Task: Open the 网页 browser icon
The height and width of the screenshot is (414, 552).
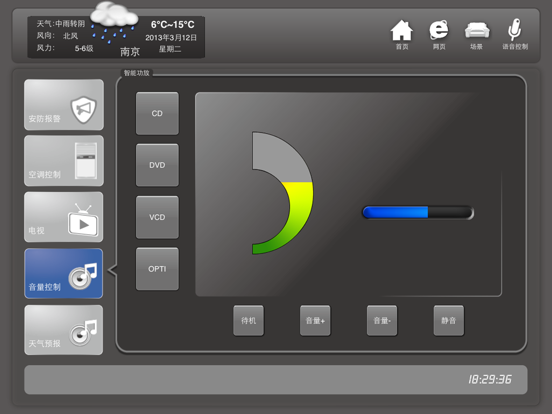Action: 439,34
